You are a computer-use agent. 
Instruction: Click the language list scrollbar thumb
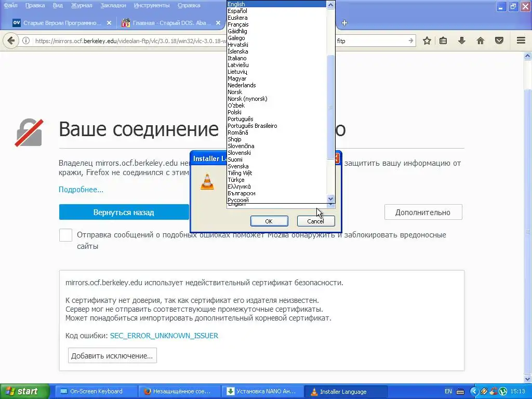point(330,107)
